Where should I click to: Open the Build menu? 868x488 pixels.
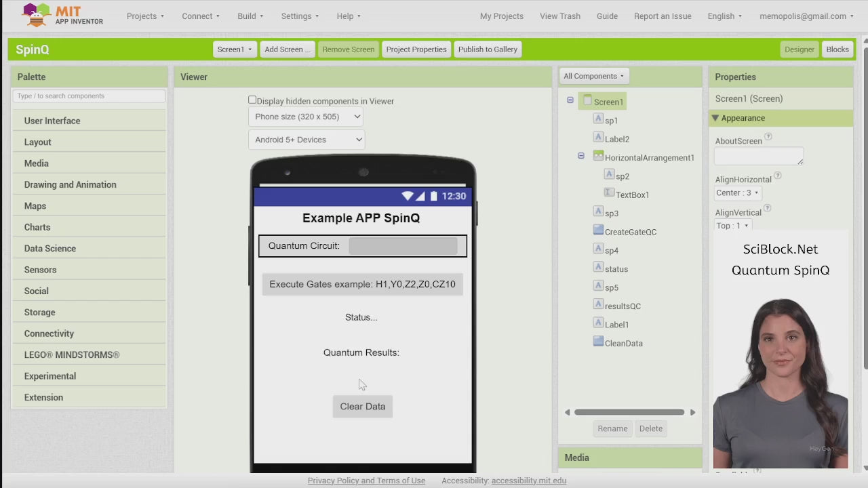coord(250,16)
